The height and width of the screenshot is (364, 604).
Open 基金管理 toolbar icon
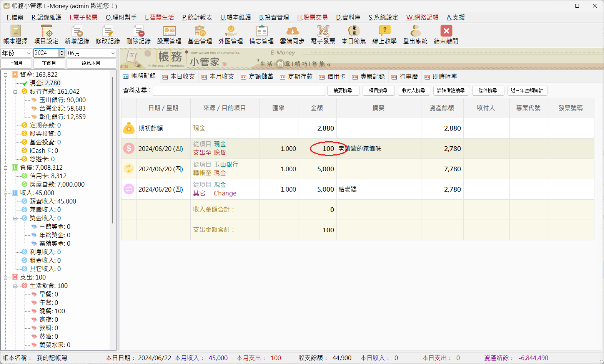pyautogui.click(x=200, y=35)
